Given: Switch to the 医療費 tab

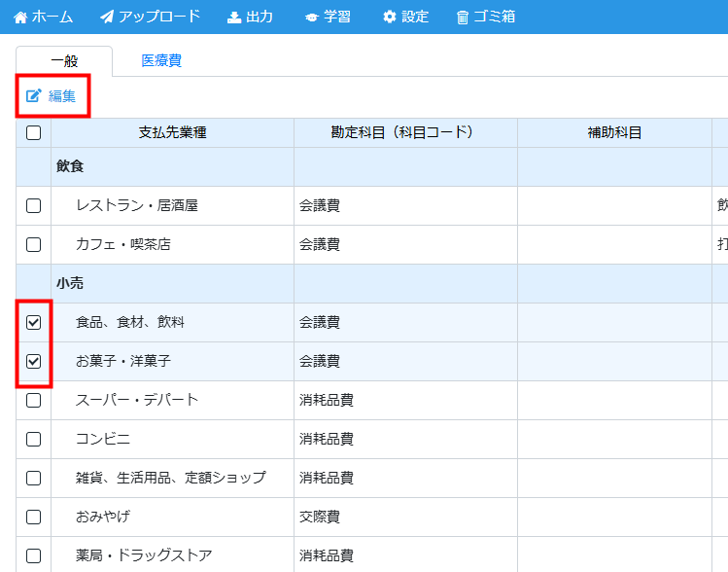Looking at the screenshot, I should click(x=161, y=60).
